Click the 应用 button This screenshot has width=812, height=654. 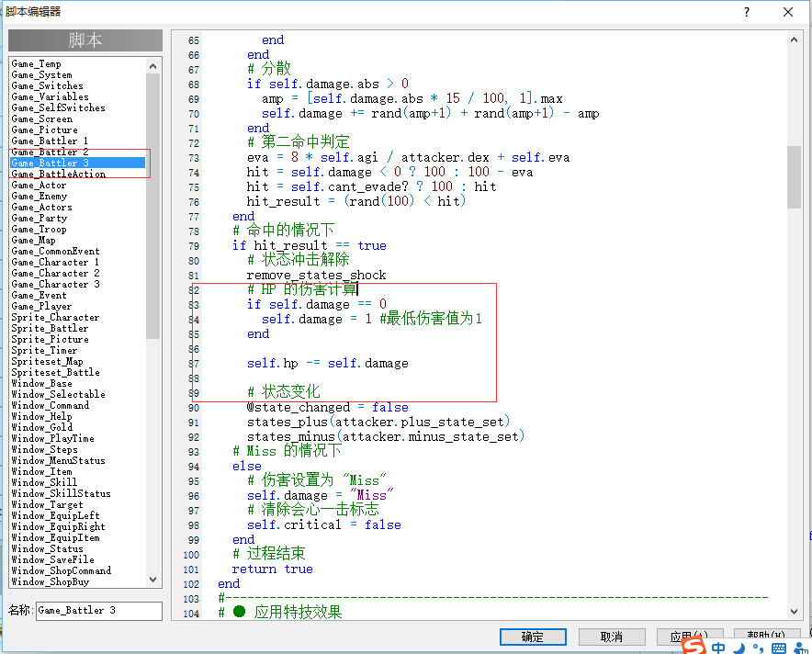point(690,637)
